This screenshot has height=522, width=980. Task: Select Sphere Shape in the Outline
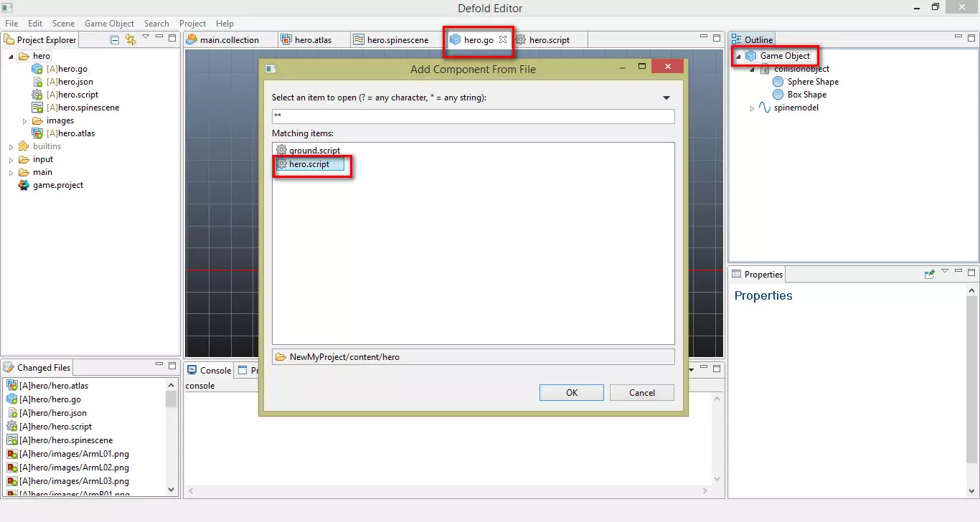pos(812,82)
